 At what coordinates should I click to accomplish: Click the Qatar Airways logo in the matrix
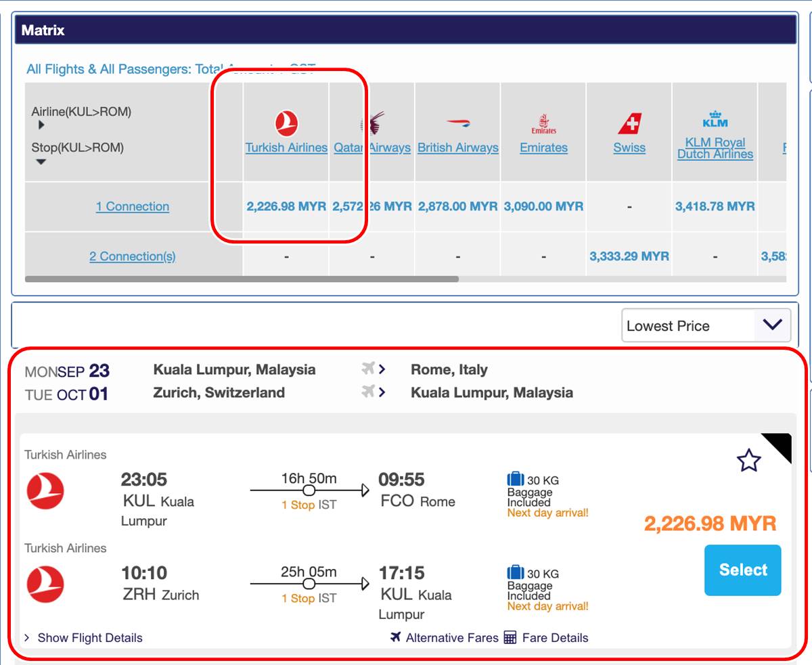[x=373, y=124]
